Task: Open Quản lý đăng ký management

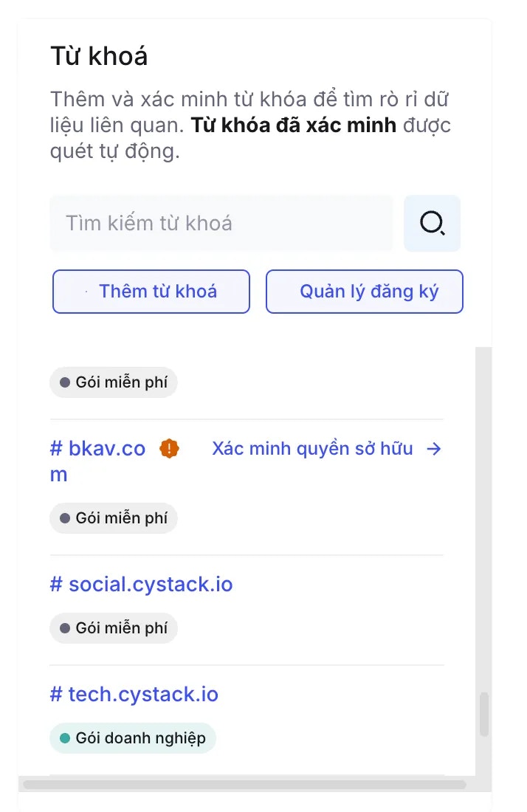Action: click(363, 291)
